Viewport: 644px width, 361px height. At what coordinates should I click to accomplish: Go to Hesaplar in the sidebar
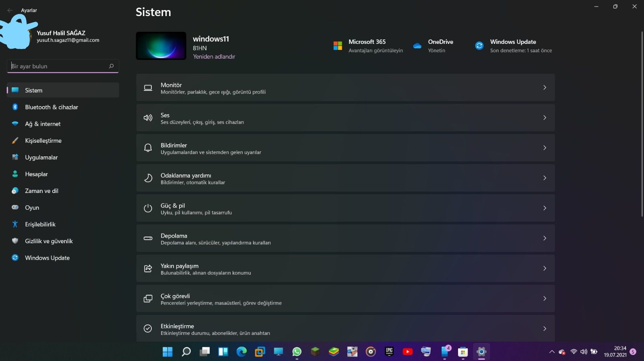(36, 174)
